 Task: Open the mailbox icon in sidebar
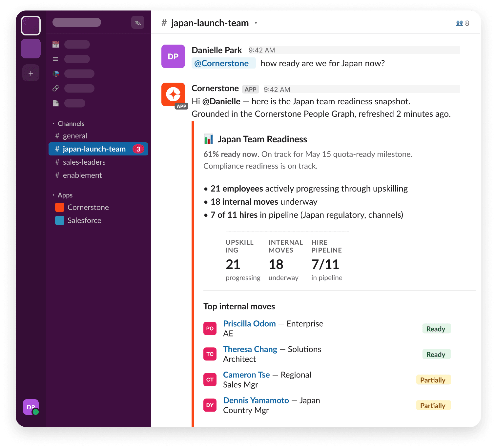coord(56,74)
